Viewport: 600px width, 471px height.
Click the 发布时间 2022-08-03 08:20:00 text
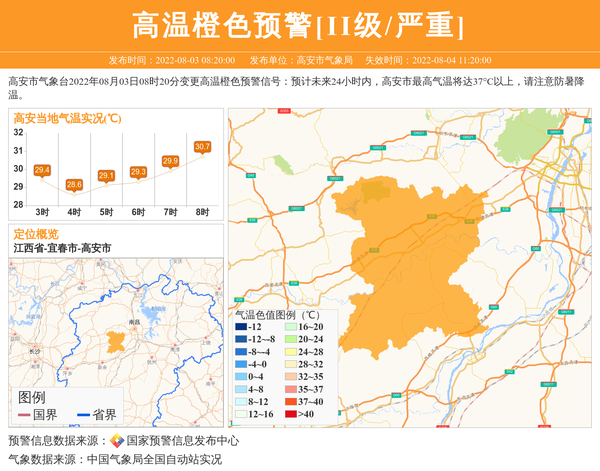pos(172,60)
